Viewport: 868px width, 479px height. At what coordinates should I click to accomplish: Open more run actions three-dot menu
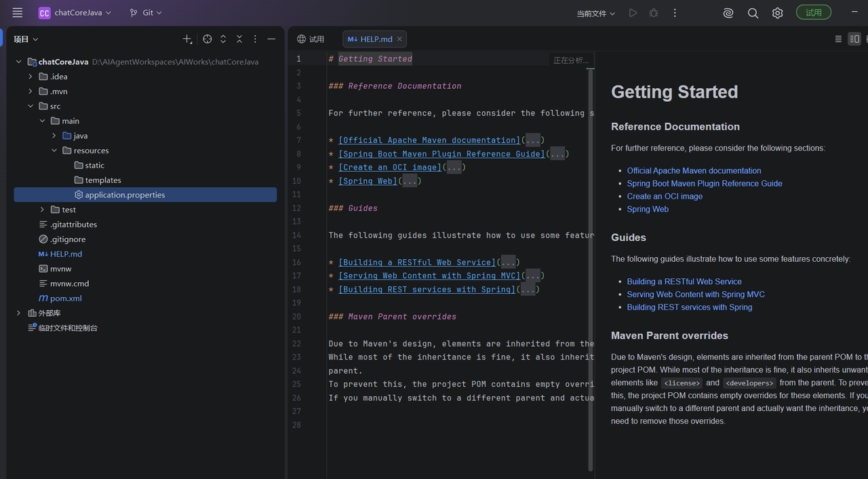coord(675,13)
